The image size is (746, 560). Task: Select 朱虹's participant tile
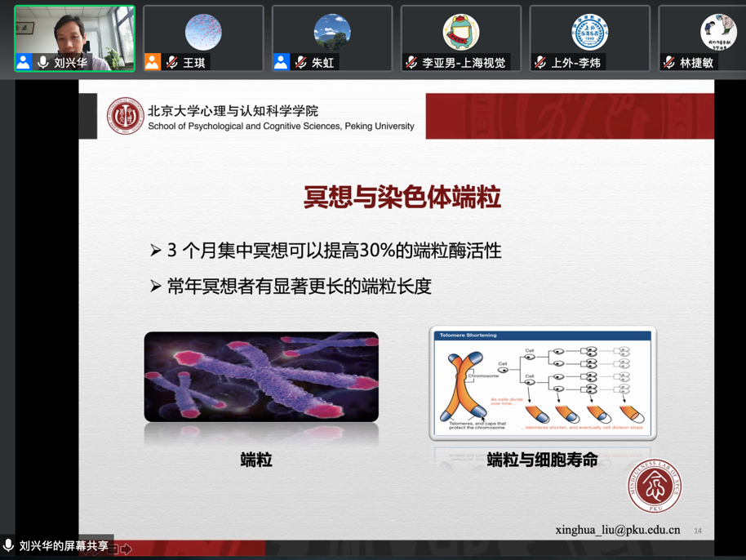(x=331, y=33)
